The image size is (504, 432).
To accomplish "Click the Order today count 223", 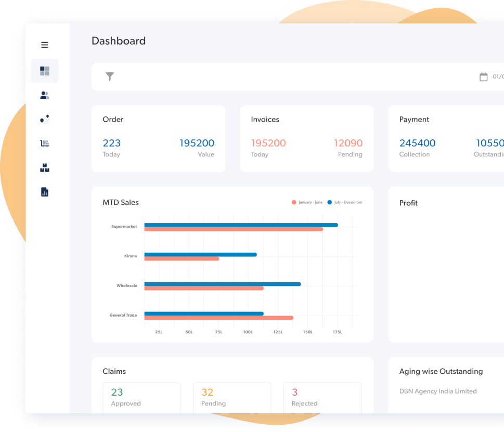I will point(111,143).
